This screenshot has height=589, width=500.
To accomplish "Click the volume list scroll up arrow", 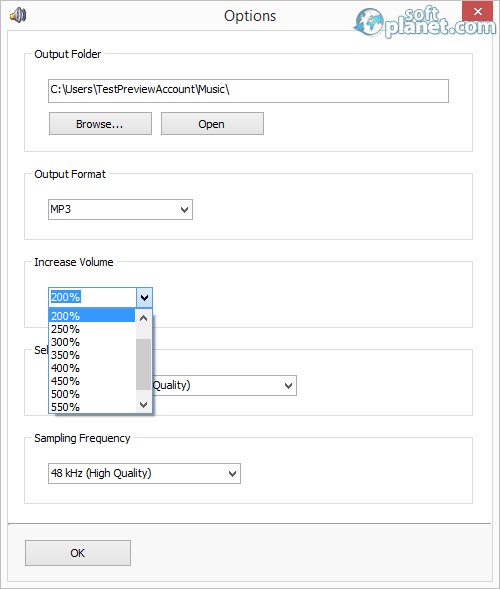I will point(144,318).
